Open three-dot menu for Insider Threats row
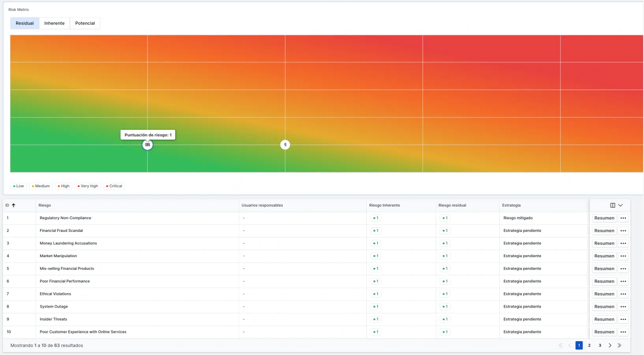This screenshot has width=644, height=355. (x=623, y=319)
